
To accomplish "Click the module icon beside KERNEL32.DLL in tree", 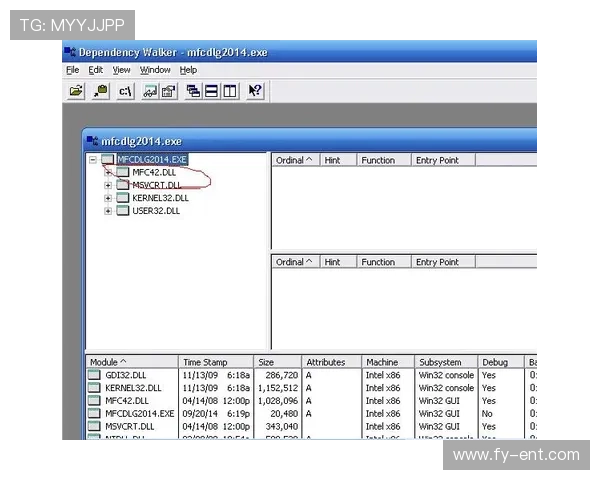I will [x=122, y=198].
